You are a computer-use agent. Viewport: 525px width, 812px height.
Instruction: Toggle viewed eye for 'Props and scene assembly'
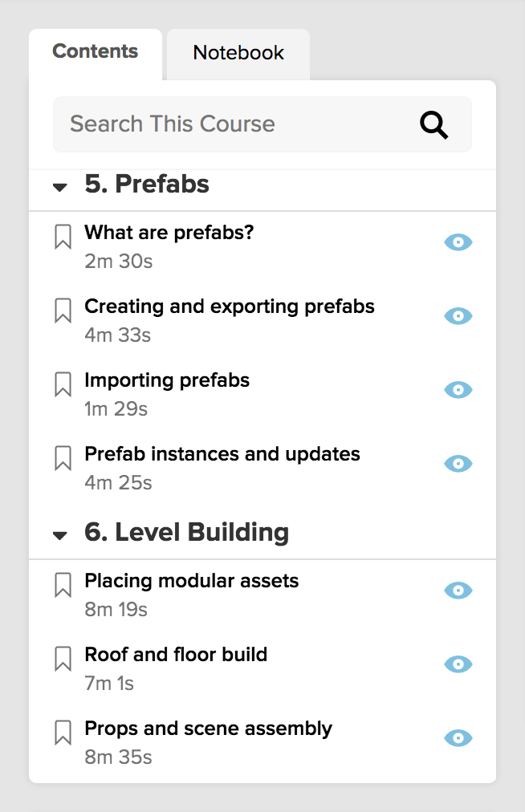click(x=458, y=738)
